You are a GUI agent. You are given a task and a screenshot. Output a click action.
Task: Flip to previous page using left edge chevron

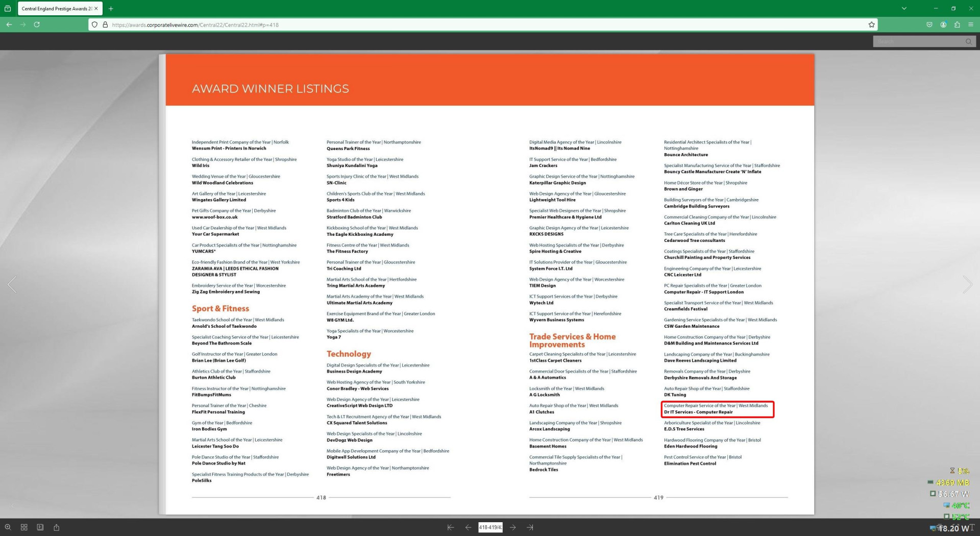(x=12, y=284)
